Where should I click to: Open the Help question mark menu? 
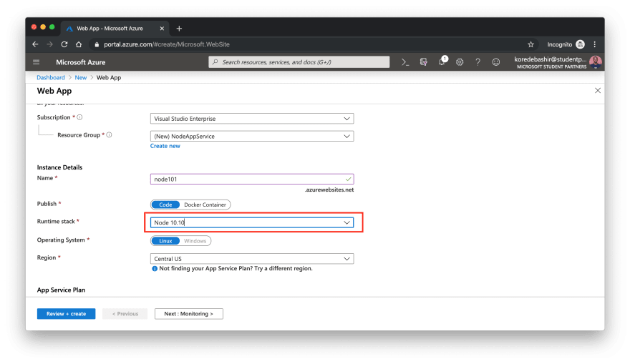[x=478, y=62]
